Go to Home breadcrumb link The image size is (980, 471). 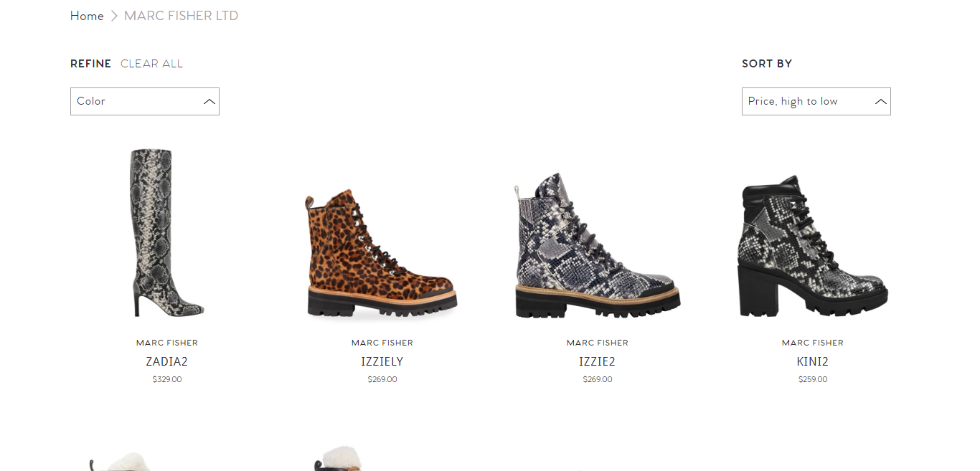click(87, 16)
